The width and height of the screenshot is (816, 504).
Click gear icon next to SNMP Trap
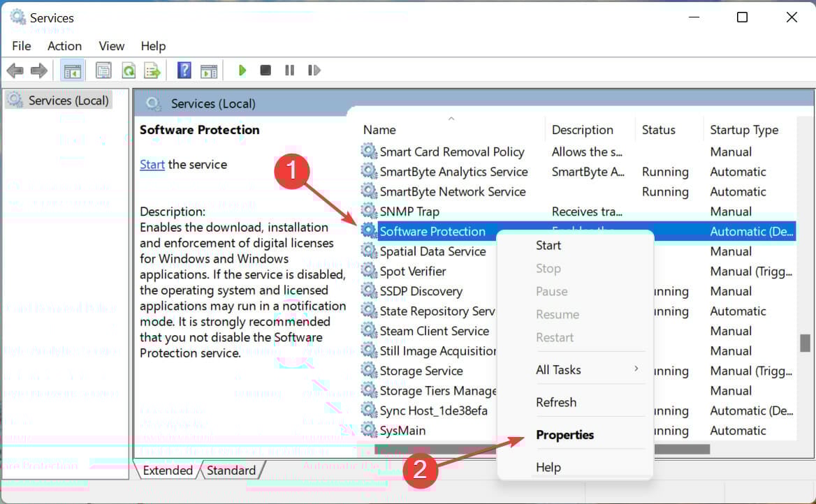pyautogui.click(x=369, y=211)
